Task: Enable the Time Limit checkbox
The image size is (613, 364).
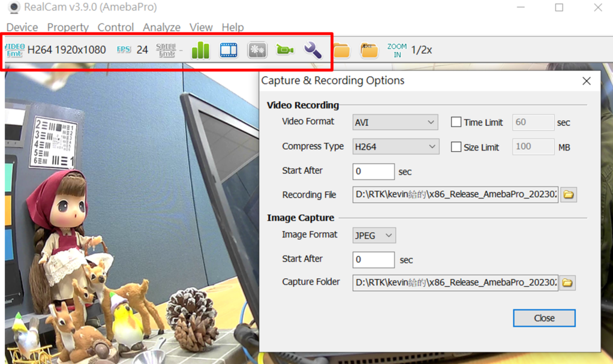Action: 456,122
